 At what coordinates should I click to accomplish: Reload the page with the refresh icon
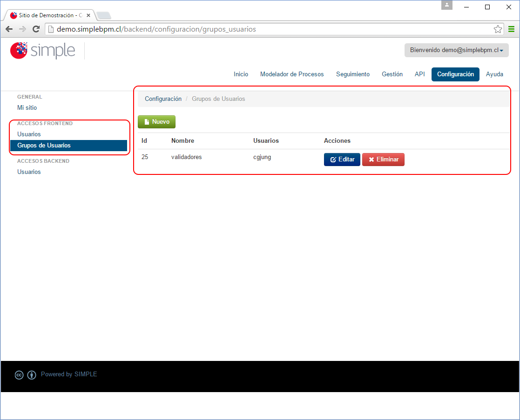click(x=36, y=28)
